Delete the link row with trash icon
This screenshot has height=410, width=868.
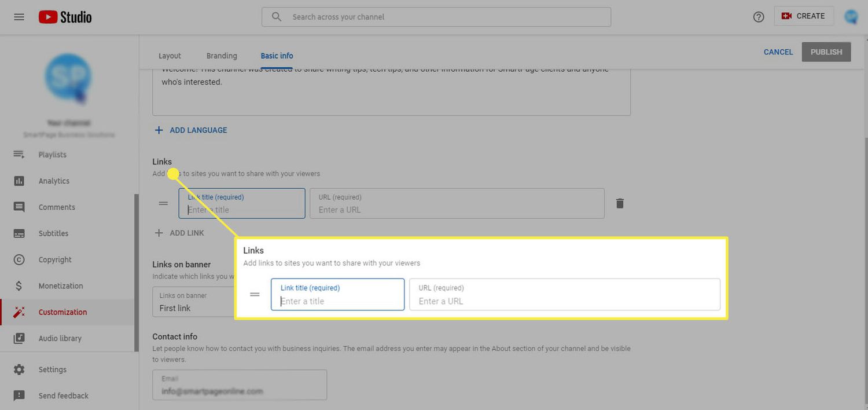pyautogui.click(x=620, y=203)
